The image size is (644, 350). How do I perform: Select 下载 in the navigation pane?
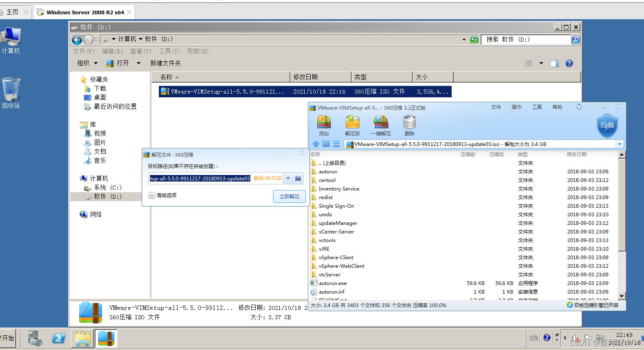[95, 88]
